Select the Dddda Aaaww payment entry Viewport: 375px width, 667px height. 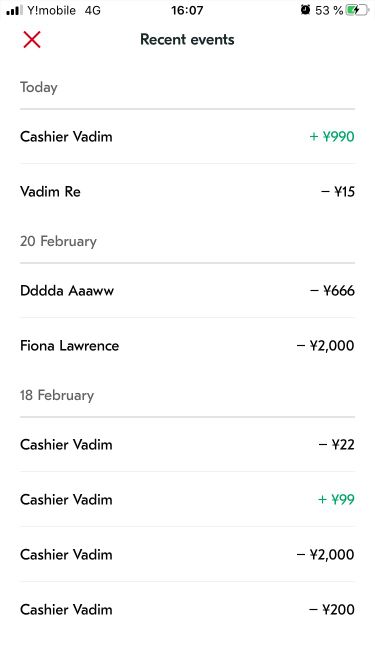point(188,291)
